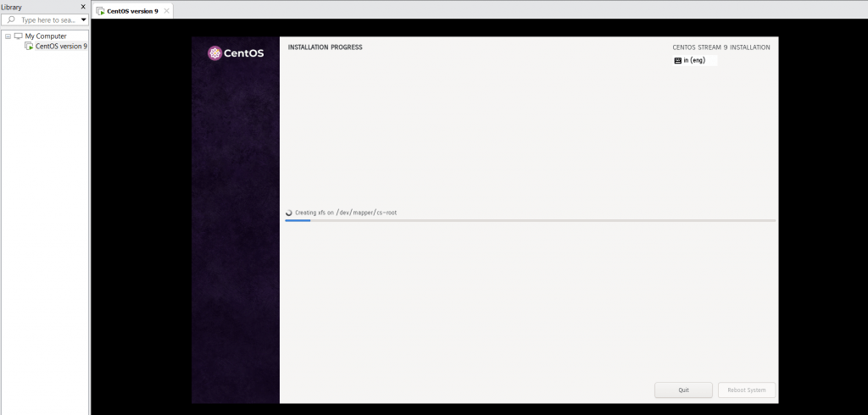Switch to the CentOS version 9 tab
This screenshot has width=868, height=415.
pyautogui.click(x=132, y=11)
